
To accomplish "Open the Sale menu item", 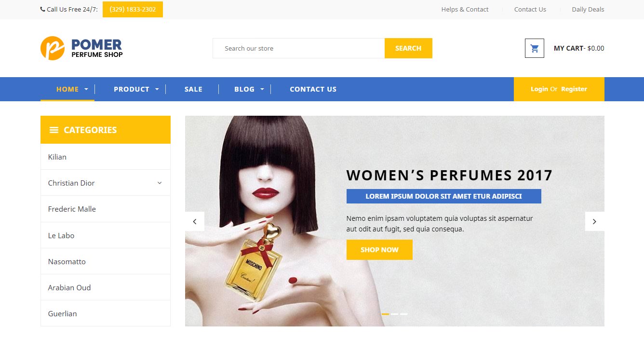I will click(x=193, y=89).
